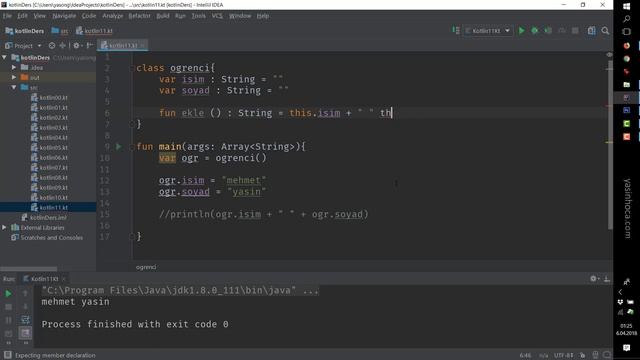Hide the Project tool window
Viewport: 640px width, 360px height.
coord(90,46)
